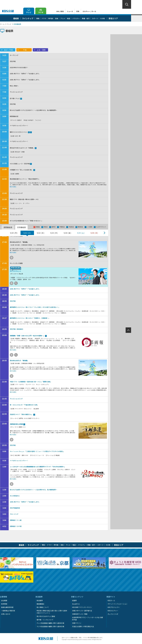This screenshot has width=142, height=644.
Task: Open website globe icon for きょうとDays
Action: click(11, 283)
